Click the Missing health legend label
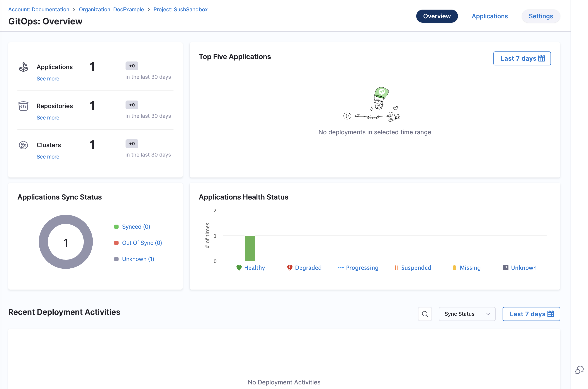Image resolution: width=588 pixels, height=389 pixels. (x=470, y=268)
